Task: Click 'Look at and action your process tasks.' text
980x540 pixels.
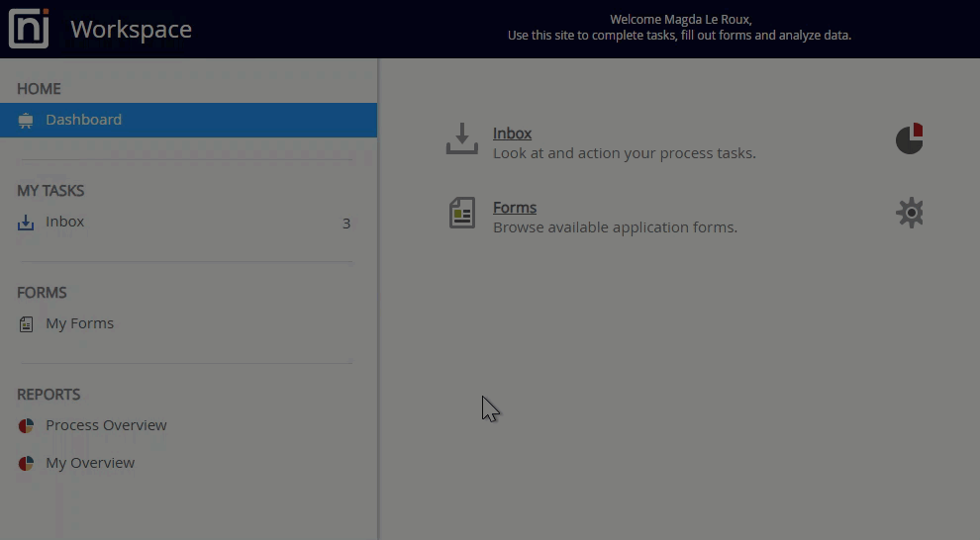Action: (x=625, y=153)
